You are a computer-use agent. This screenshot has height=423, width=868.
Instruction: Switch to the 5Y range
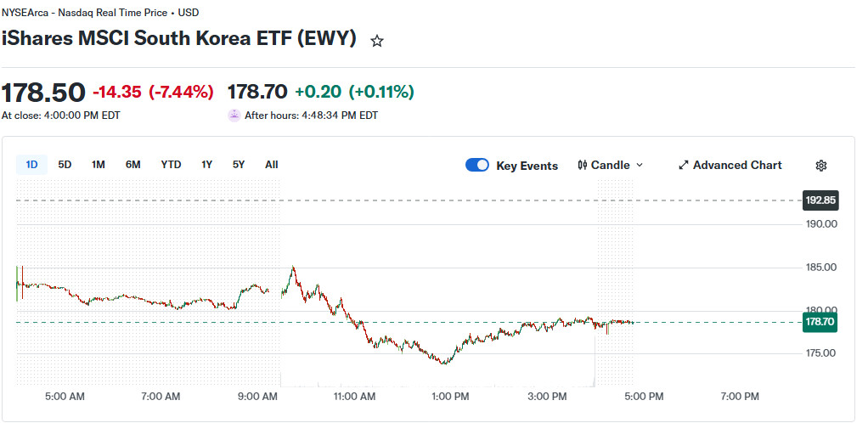[239, 165]
